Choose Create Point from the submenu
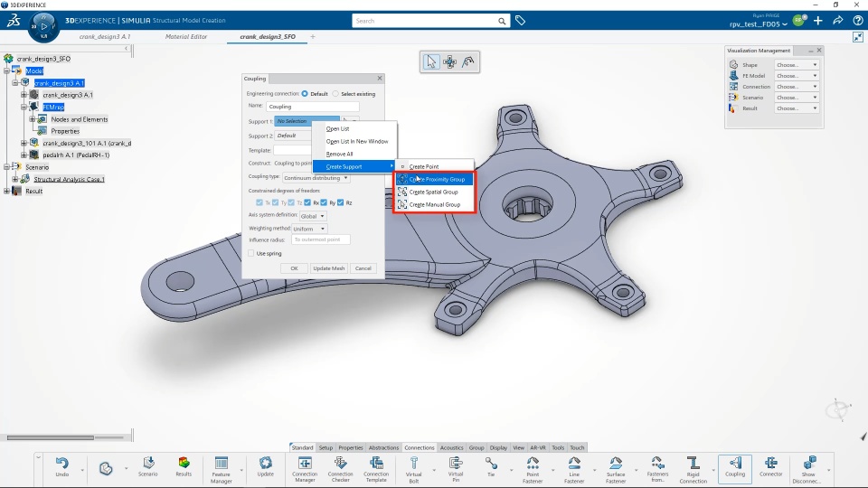The image size is (868, 488). tap(434, 166)
